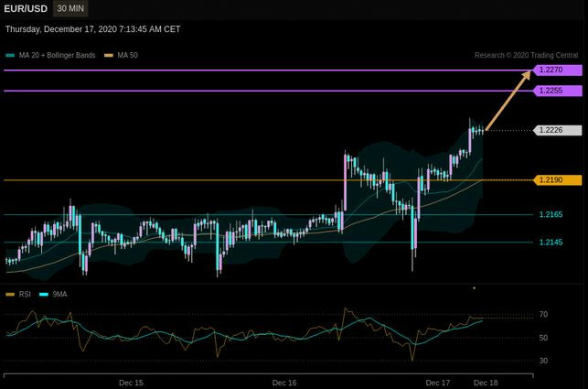Click the RSI legend label
Screen dimensions: 588x389
point(25,295)
